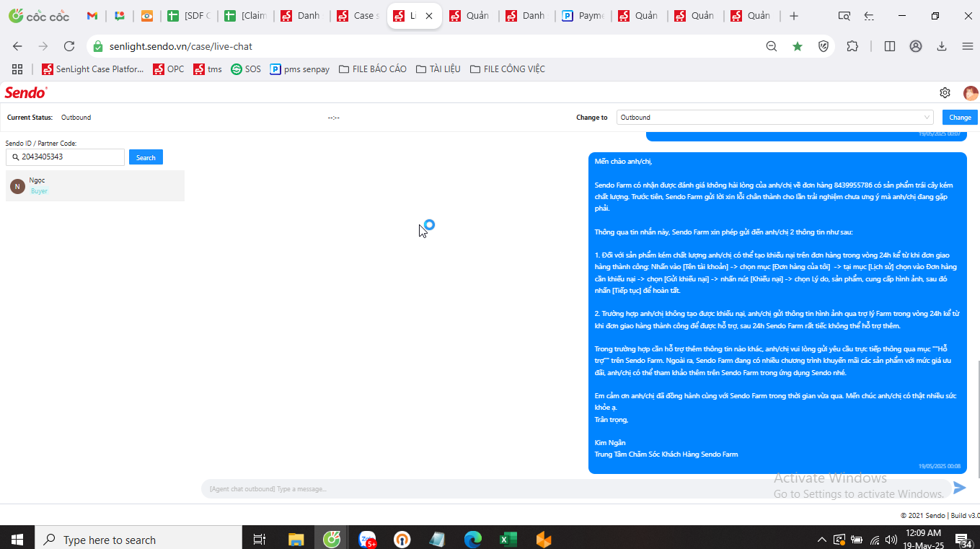The width and height of the screenshot is (980, 549).
Task: Open the Windows notification center
Action: point(962,539)
